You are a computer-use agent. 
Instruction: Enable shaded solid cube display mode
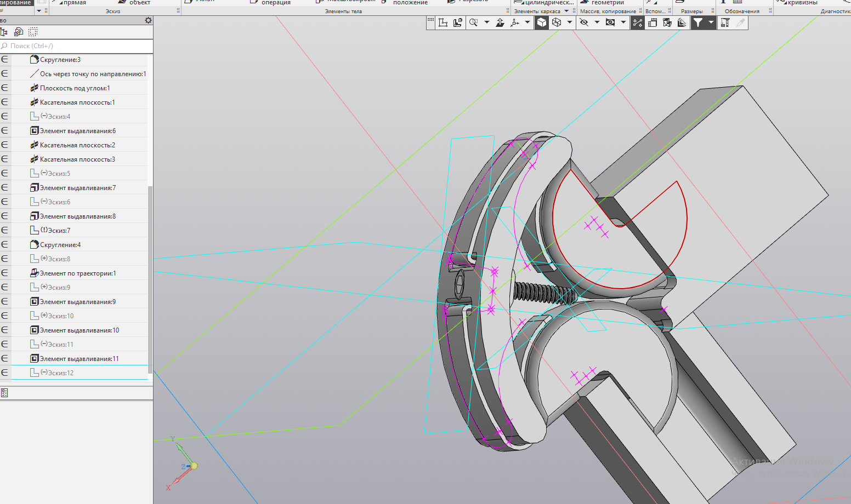[x=541, y=22]
